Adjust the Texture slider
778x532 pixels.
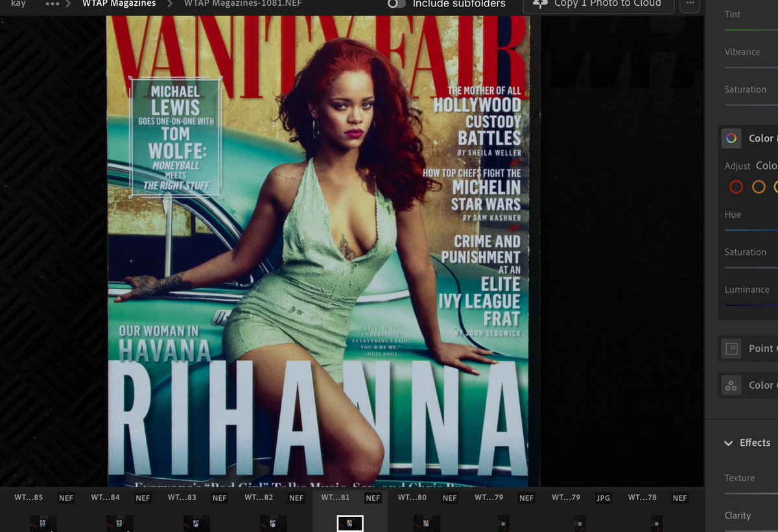(x=751, y=492)
